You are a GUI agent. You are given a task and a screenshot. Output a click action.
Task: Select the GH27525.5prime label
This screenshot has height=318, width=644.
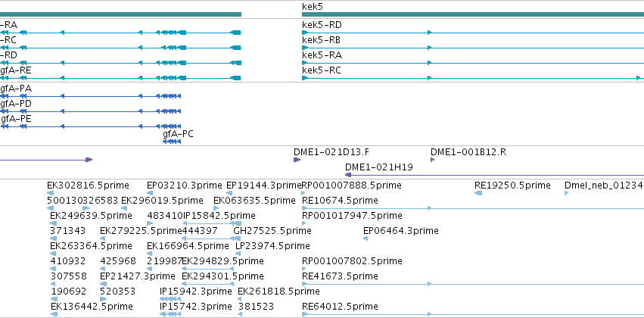(272, 231)
